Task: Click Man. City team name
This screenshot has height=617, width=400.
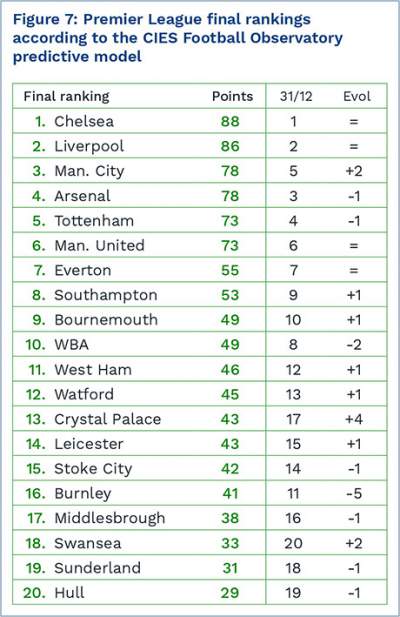Action: click(89, 171)
